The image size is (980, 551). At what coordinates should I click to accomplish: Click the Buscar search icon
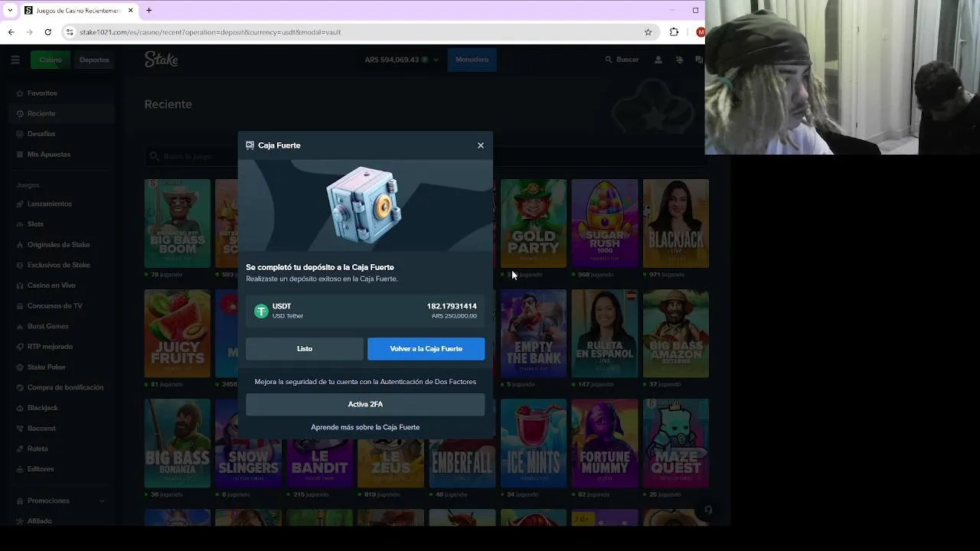[609, 60]
